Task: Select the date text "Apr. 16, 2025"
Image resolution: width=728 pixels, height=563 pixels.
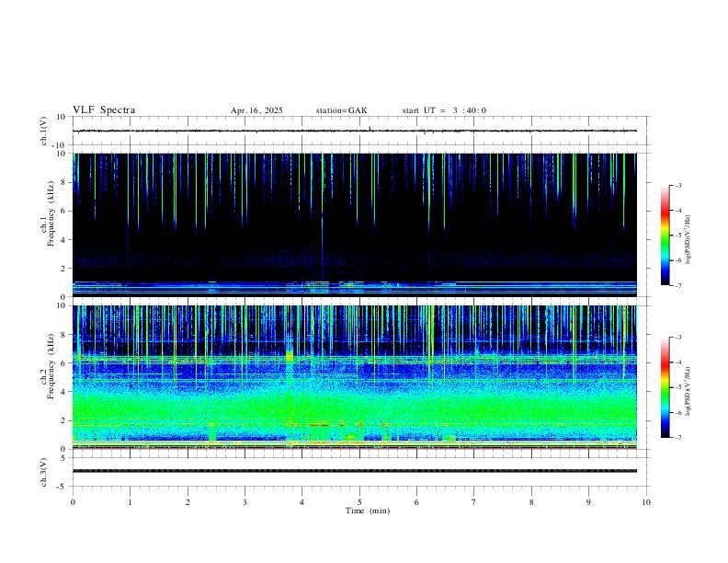Action: click(x=256, y=110)
